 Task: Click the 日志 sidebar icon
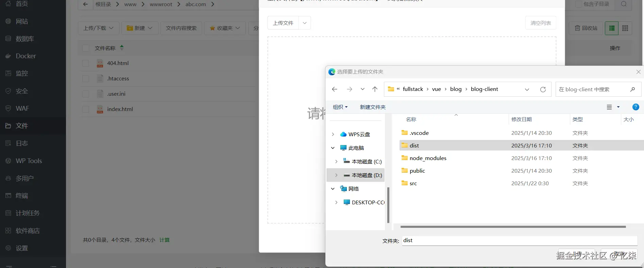point(8,143)
